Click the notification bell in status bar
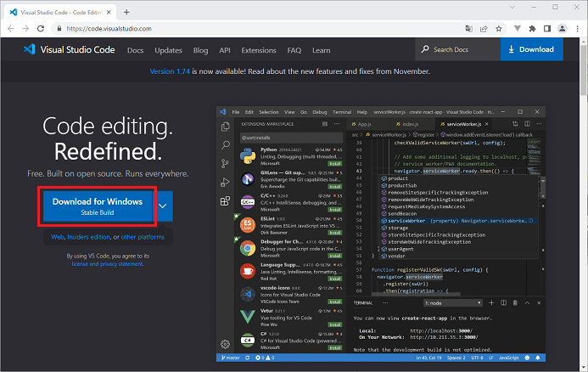 [538, 358]
